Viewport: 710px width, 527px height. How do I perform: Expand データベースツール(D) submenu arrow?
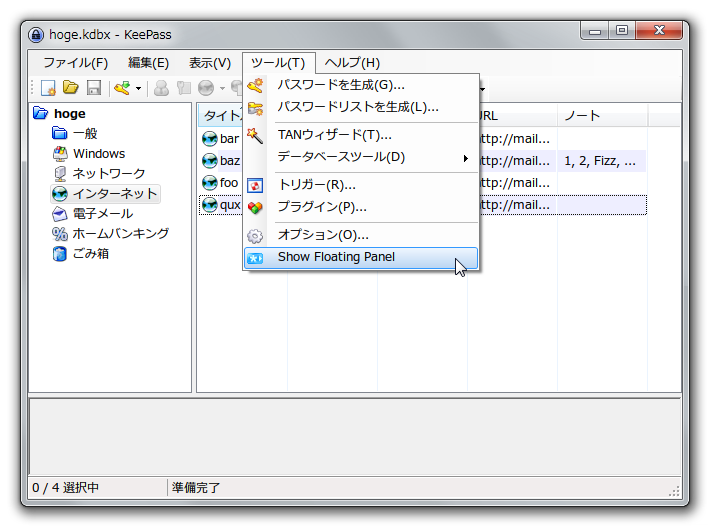point(465,158)
